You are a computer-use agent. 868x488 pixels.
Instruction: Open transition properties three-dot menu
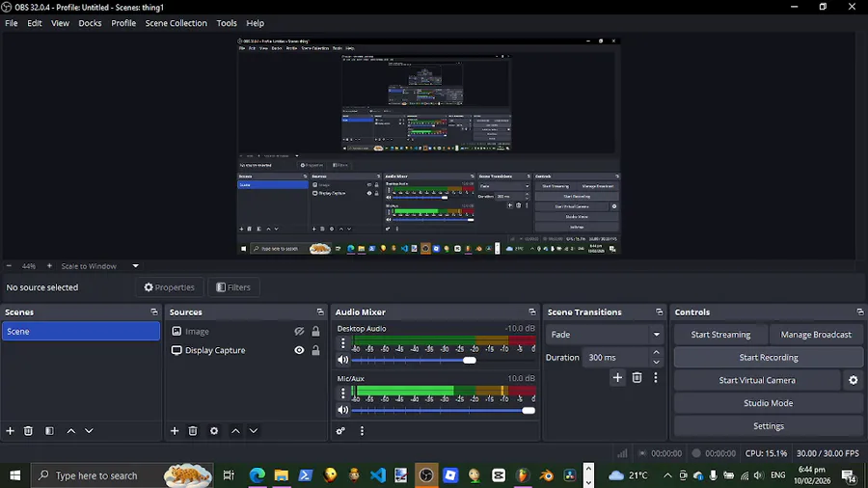pos(656,377)
